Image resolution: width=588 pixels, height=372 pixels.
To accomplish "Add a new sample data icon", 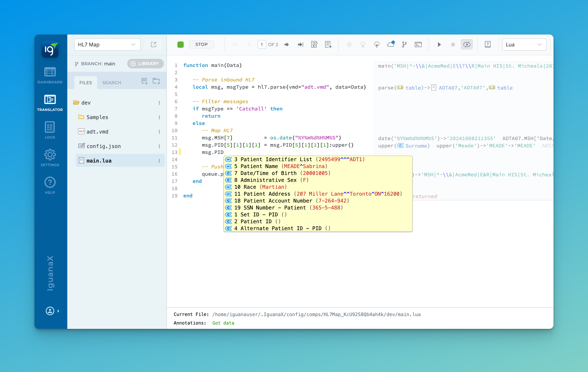I will 328,45.
